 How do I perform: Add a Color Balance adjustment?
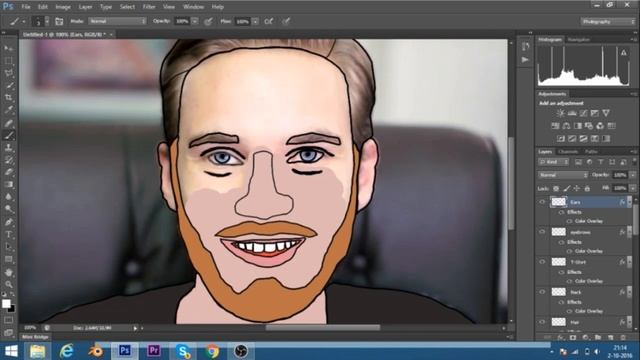(x=566, y=126)
